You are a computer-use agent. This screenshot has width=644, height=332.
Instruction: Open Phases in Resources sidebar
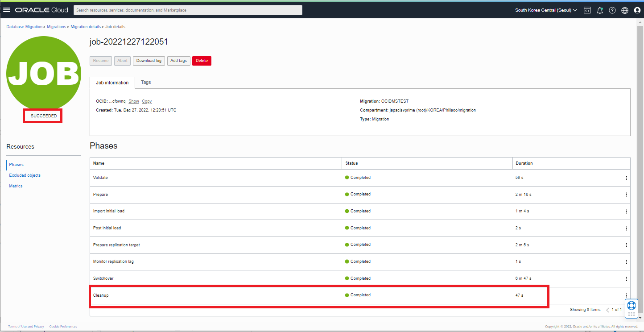(17, 165)
